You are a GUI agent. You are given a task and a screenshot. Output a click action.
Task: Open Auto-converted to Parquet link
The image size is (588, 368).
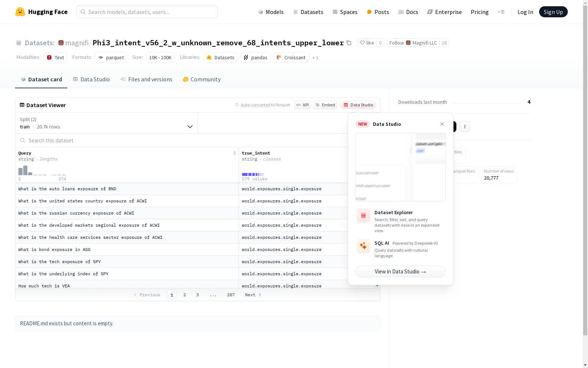pos(255,105)
